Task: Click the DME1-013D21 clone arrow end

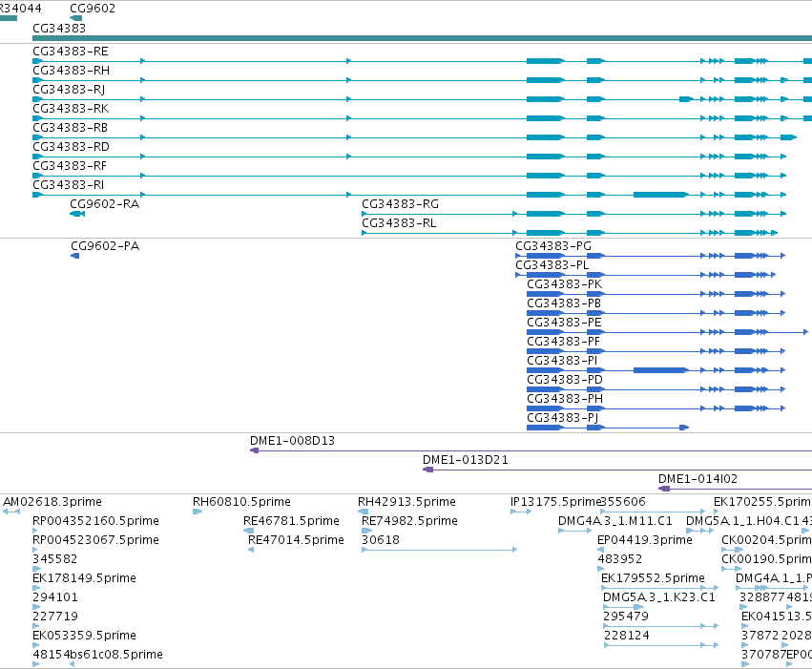Action: click(x=427, y=470)
